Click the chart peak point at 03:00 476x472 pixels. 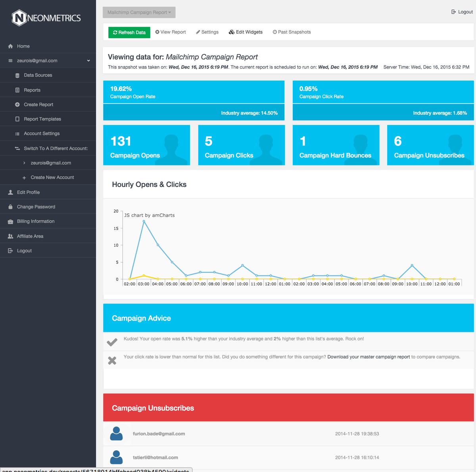144,221
